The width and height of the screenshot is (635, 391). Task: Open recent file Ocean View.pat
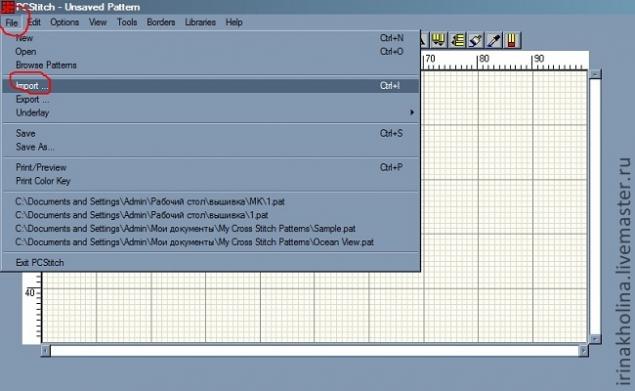(x=211, y=242)
